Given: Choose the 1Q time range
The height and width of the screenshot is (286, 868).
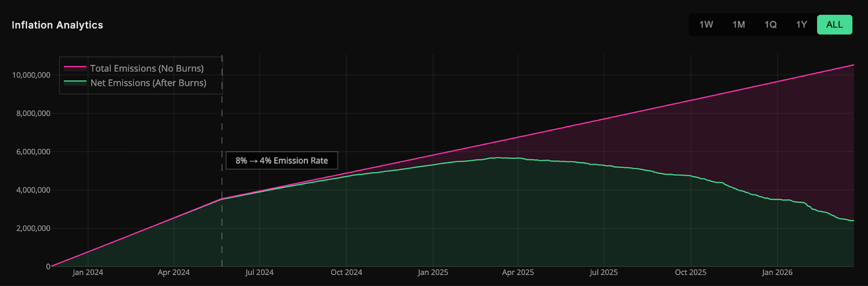Looking at the screenshot, I should click(x=770, y=25).
